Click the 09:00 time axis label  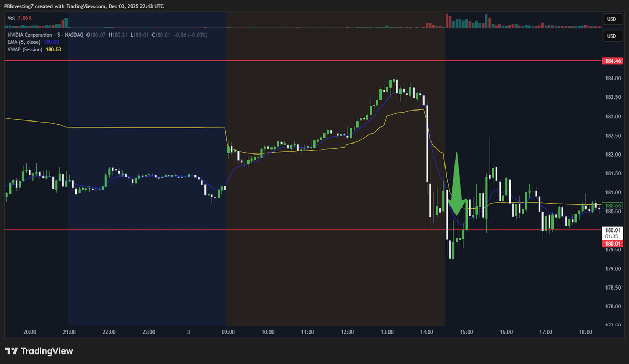click(228, 332)
